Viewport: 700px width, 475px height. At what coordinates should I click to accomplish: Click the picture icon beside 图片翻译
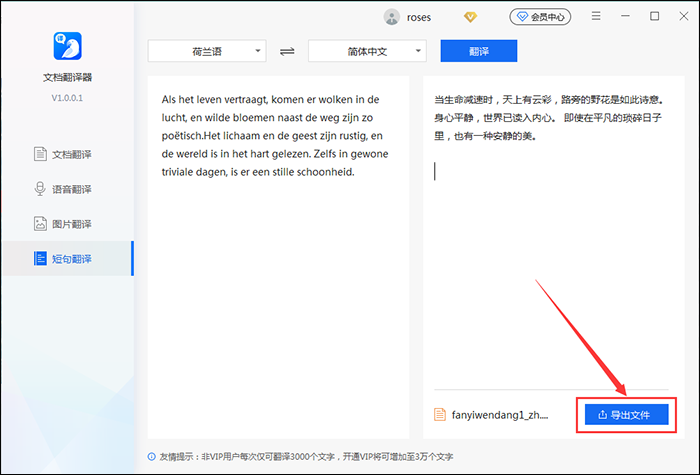pos(40,224)
